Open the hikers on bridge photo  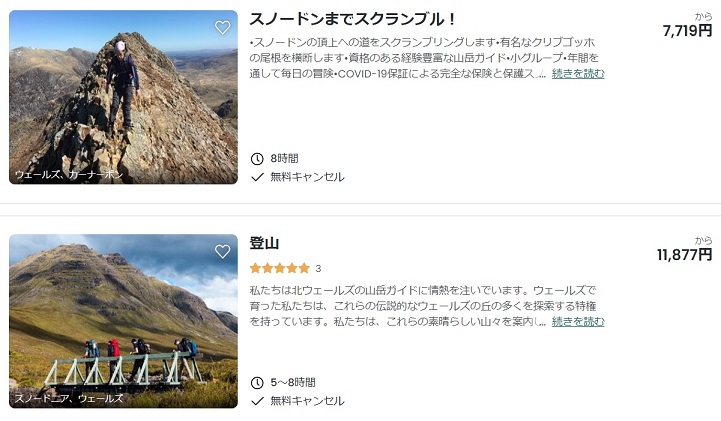[123, 321]
